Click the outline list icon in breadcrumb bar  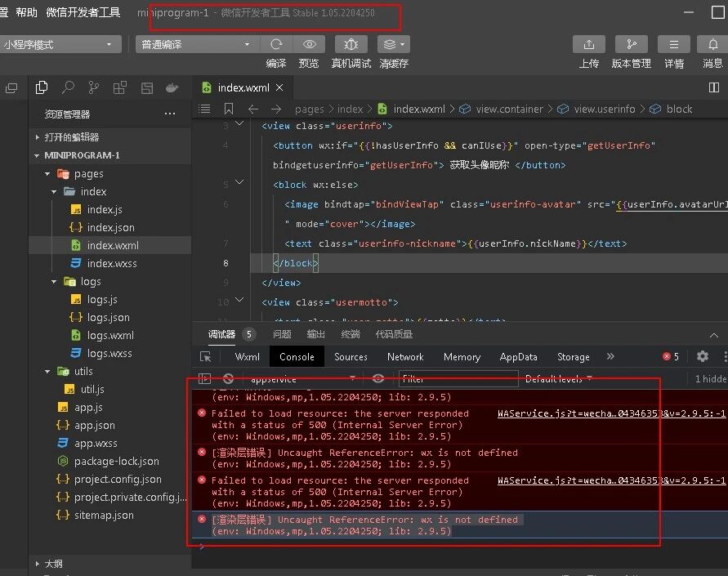pos(204,109)
